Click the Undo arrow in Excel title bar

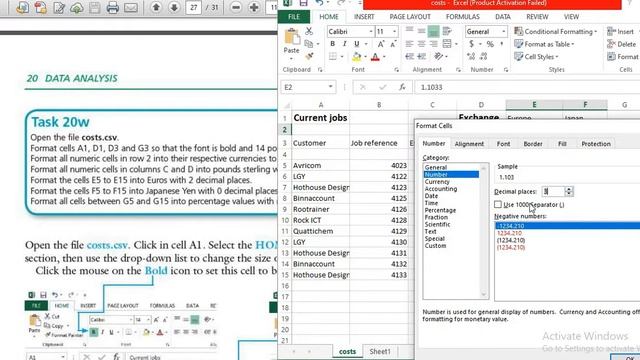click(319, 3)
